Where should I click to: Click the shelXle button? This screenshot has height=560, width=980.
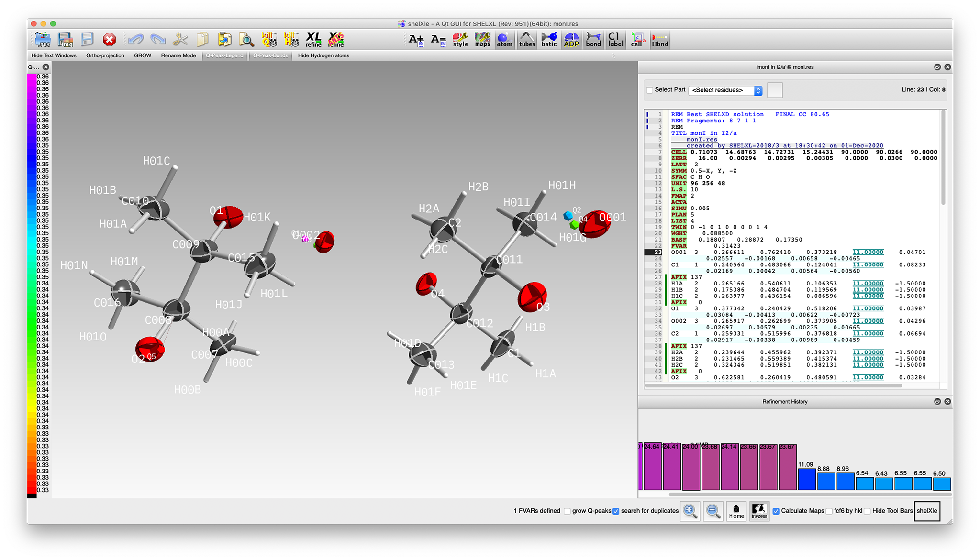(x=927, y=511)
